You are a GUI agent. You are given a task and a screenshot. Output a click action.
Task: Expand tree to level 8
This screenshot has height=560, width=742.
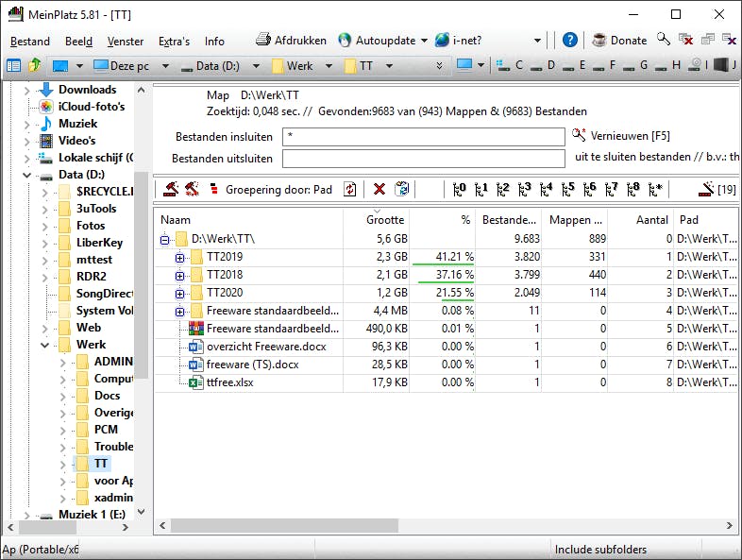633,190
